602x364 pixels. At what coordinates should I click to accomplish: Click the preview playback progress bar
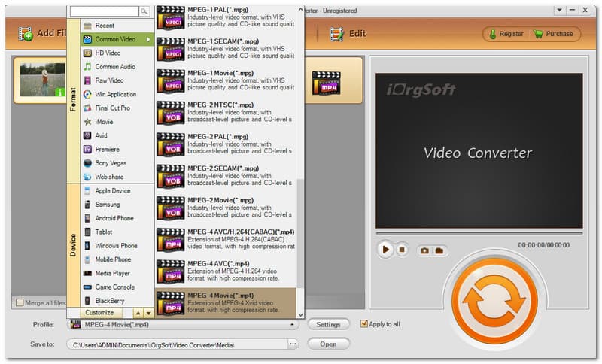[479, 233]
